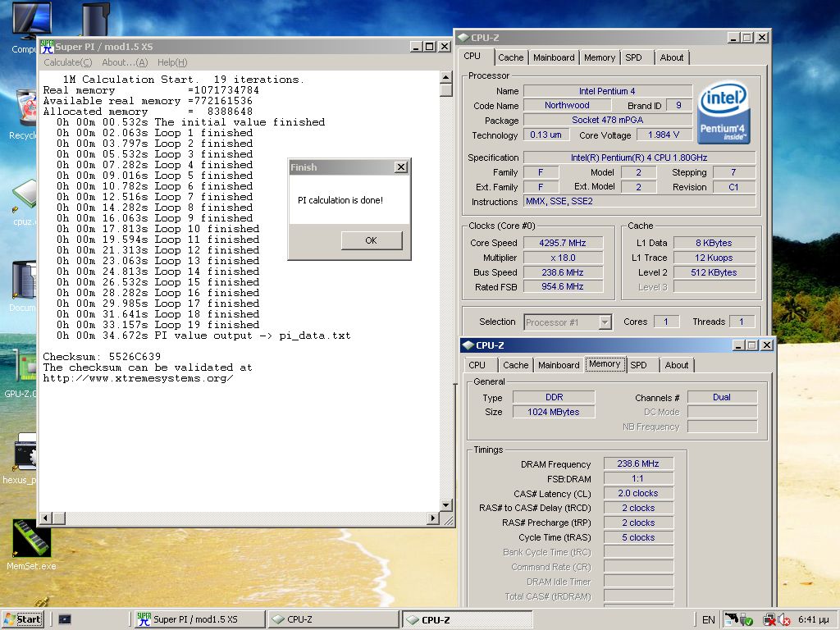Click Super PI scrollbar up arrow

click(445, 77)
